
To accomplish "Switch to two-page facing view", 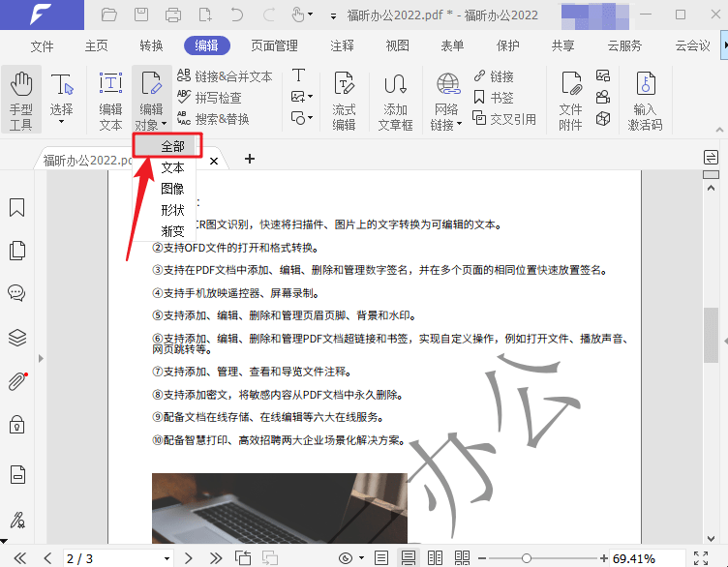I will coord(436,558).
